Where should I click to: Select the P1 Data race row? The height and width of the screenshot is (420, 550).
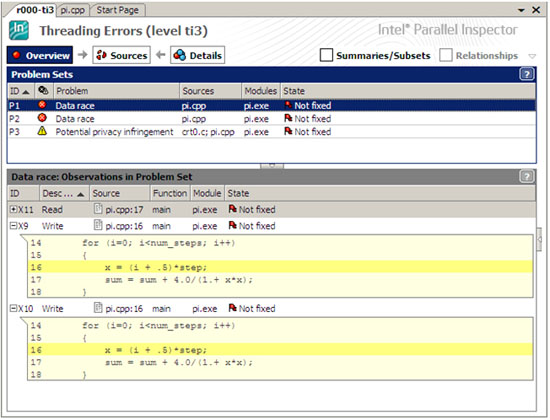click(271, 105)
